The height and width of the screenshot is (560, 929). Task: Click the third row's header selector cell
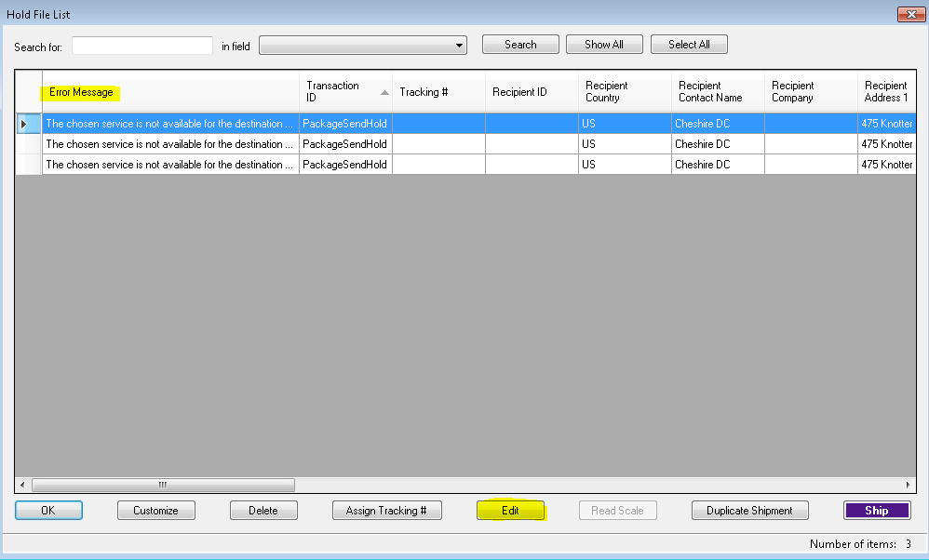[x=29, y=165]
